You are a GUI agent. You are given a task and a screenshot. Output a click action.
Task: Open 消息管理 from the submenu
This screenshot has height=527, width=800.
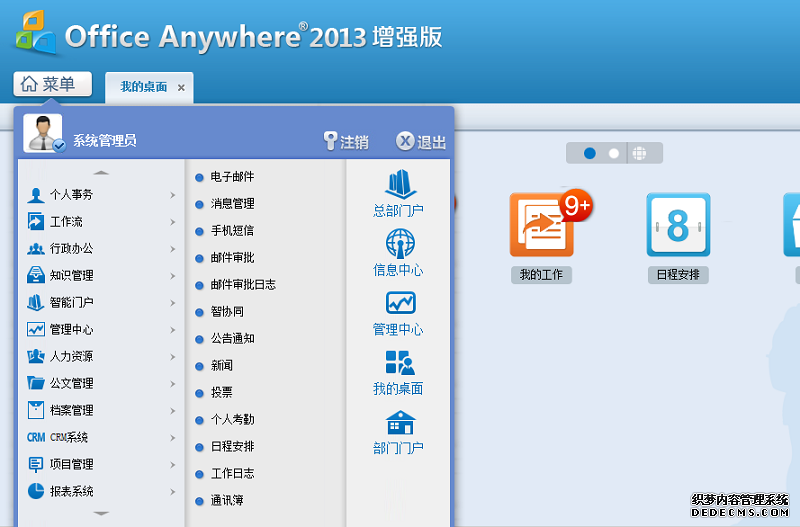232,204
